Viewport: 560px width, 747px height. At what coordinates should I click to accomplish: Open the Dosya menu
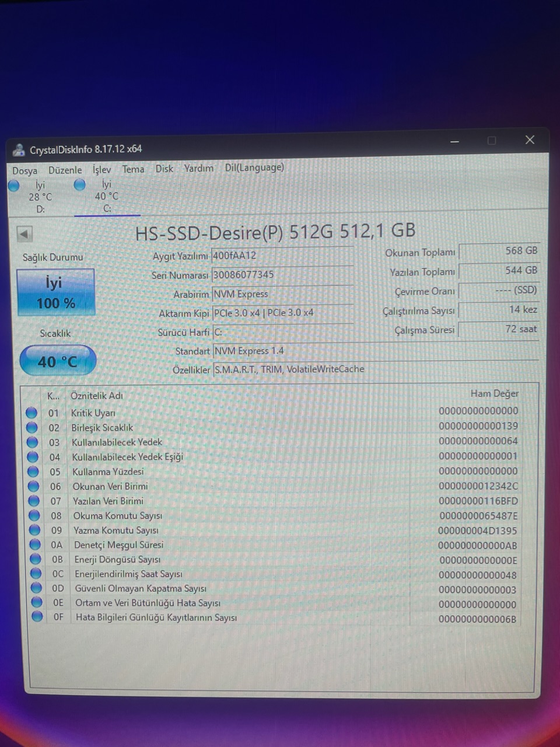click(x=24, y=170)
